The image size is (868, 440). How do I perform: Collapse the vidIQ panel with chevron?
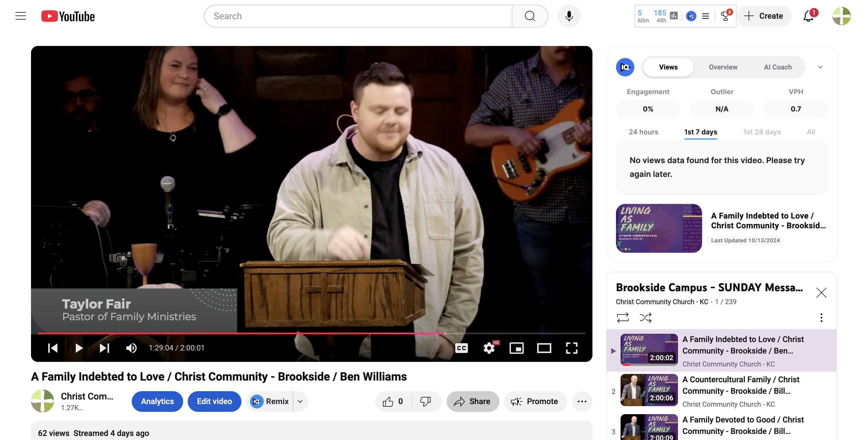[820, 67]
